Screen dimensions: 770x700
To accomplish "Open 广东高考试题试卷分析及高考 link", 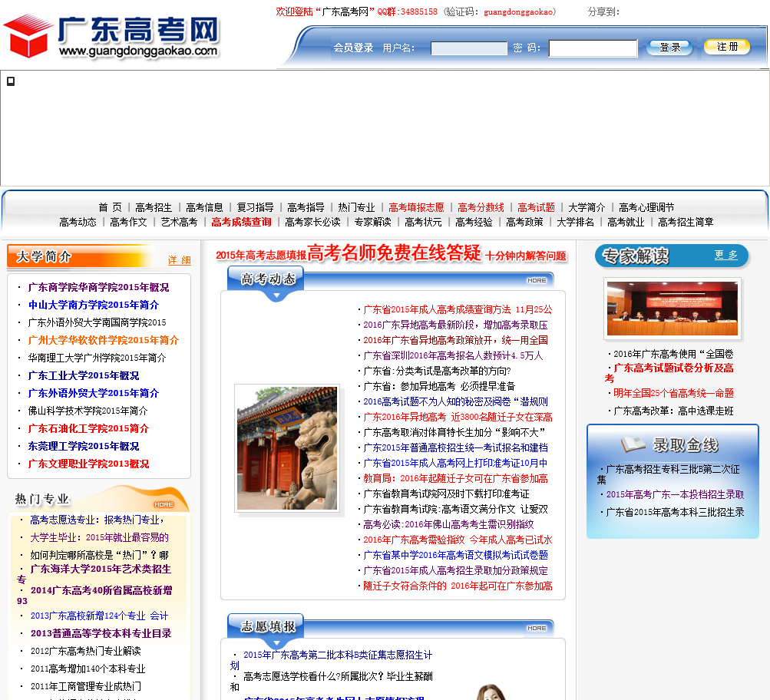I will click(x=669, y=372).
